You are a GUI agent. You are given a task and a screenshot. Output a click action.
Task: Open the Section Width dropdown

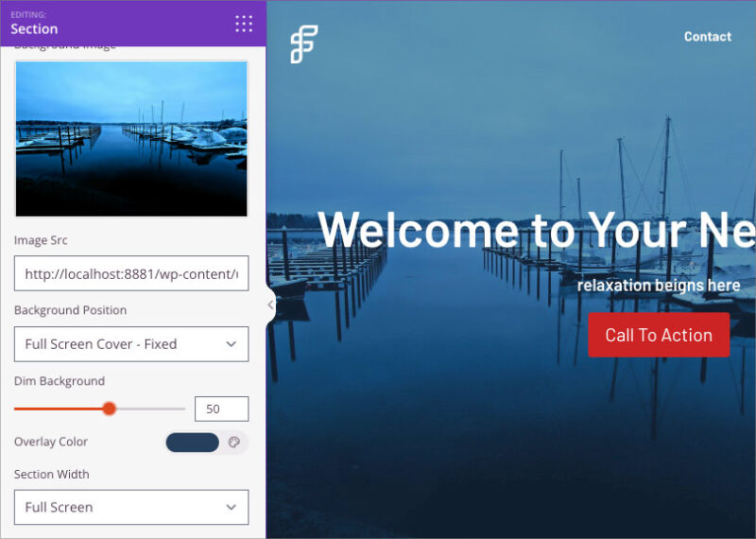tap(131, 507)
